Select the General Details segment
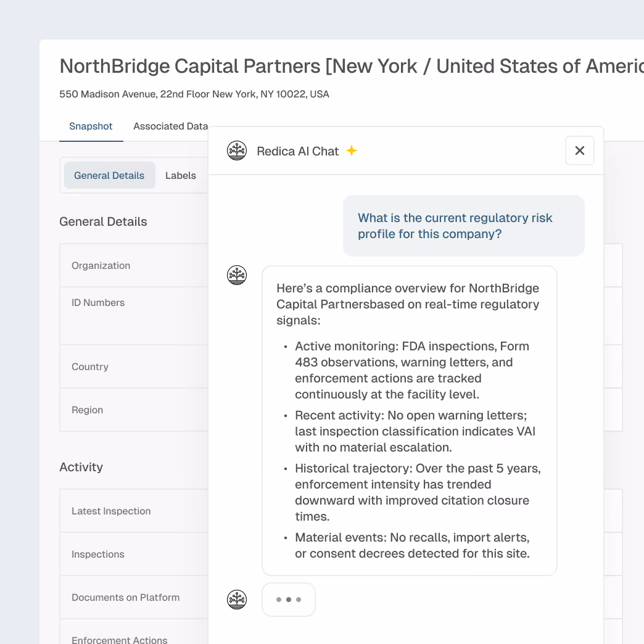Image resolution: width=644 pixels, height=644 pixels. point(109,175)
